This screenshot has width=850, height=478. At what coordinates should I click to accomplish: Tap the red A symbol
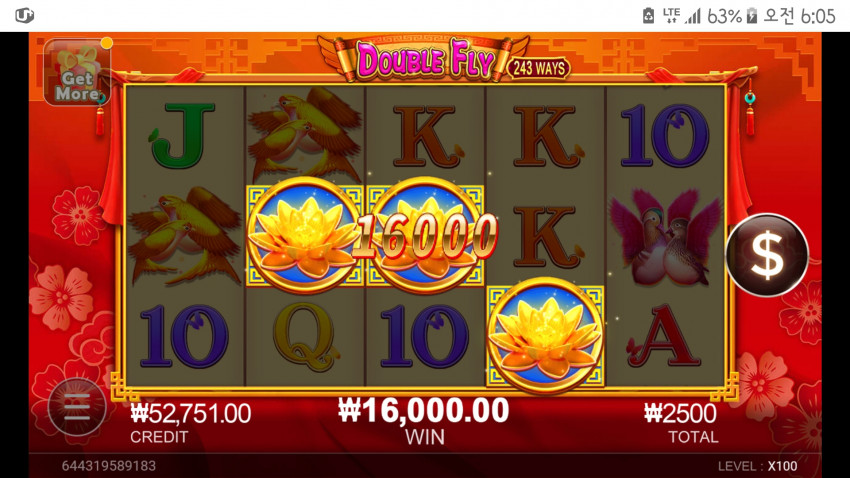point(662,335)
